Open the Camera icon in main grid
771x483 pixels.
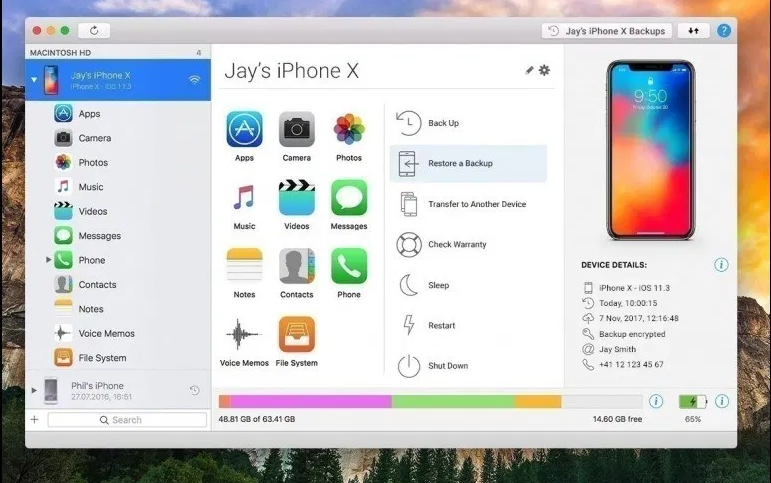296,129
